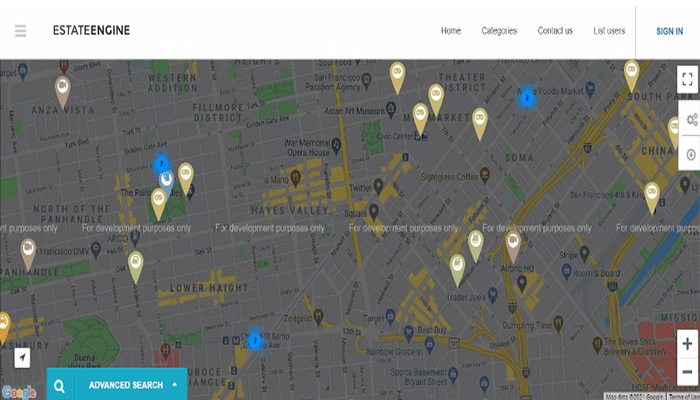Toggle fullscreen map view
The height and width of the screenshot is (400, 700).
688,79
